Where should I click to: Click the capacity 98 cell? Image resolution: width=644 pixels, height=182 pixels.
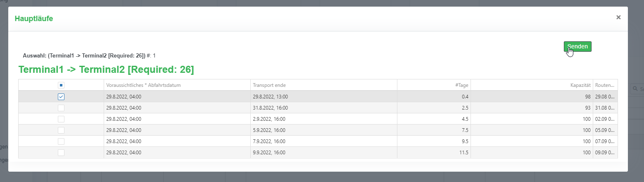click(586, 97)
